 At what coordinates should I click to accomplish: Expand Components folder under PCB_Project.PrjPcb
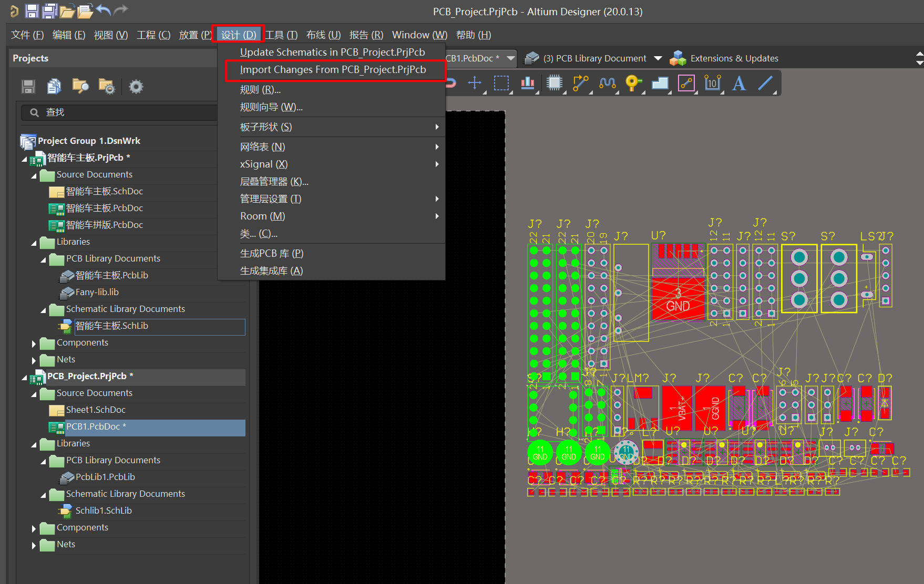(x=34, y=528)
